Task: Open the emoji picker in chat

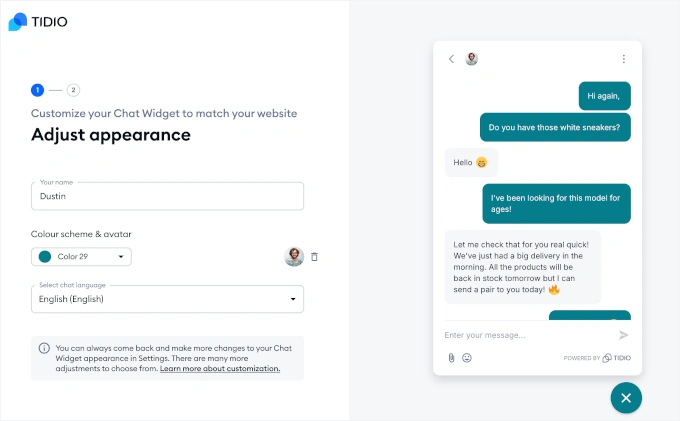Action: point(467,357)
